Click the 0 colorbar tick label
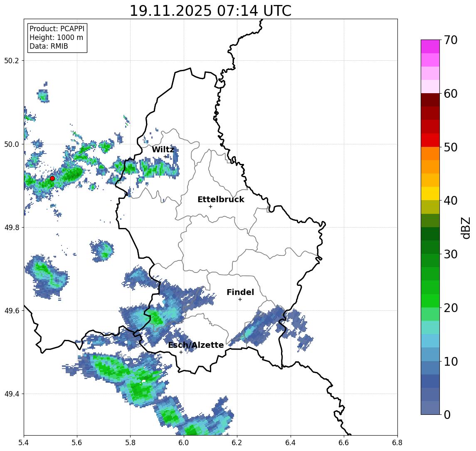The width and height of the screenshot is (476, 451). point(447,414)
